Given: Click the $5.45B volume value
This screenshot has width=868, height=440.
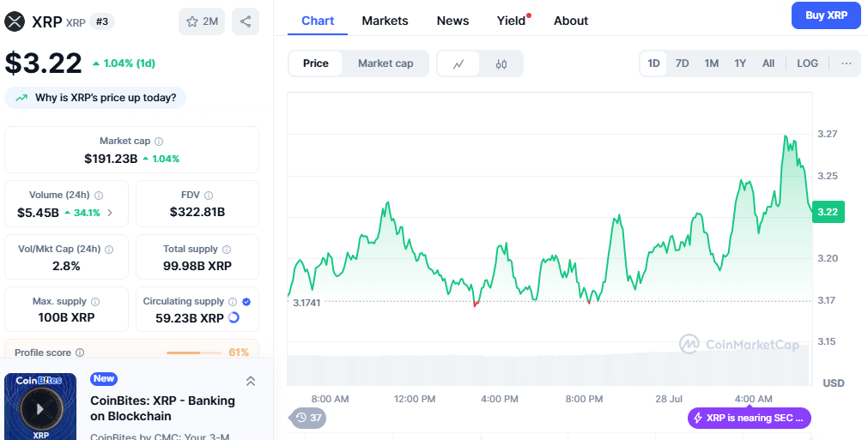Looking at the screenshot, I should 38,213.
